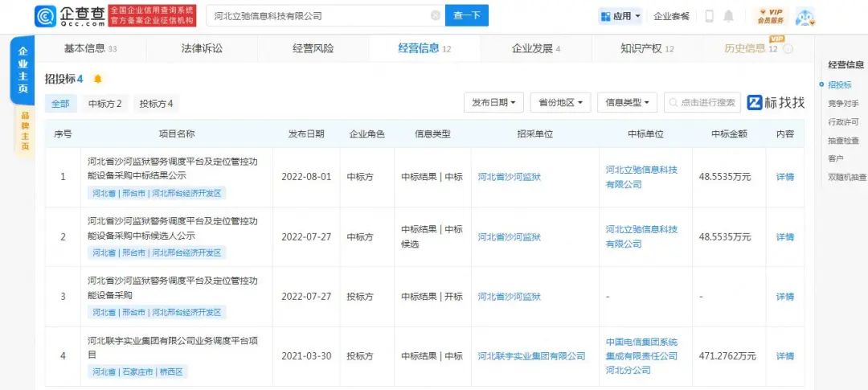The image size is (868, 390).
Task: Open the VIP 会员服务 crown icon
Action: [x=769, y=15]
